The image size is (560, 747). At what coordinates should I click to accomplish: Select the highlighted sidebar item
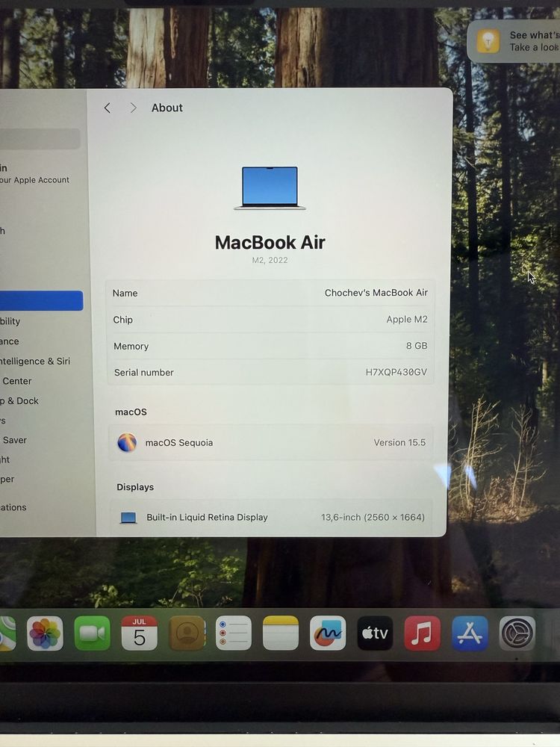click(41, 300)
